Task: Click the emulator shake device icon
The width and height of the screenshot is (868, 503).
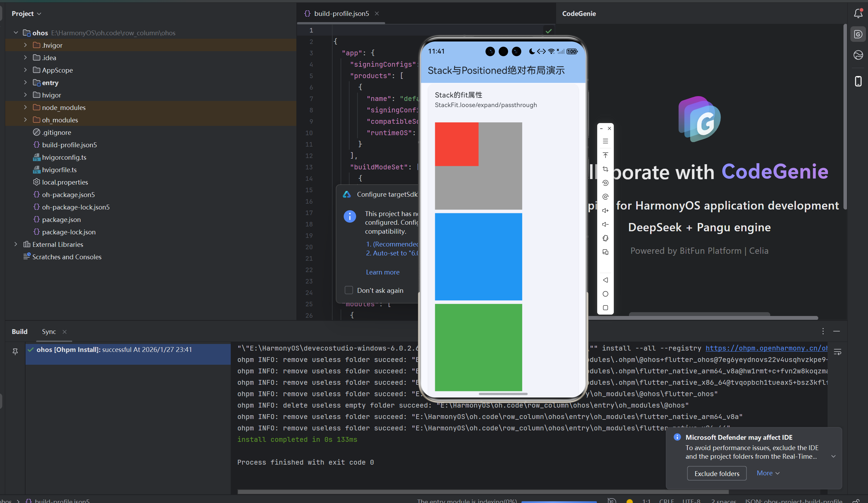Action: click(x=605, y=238)
